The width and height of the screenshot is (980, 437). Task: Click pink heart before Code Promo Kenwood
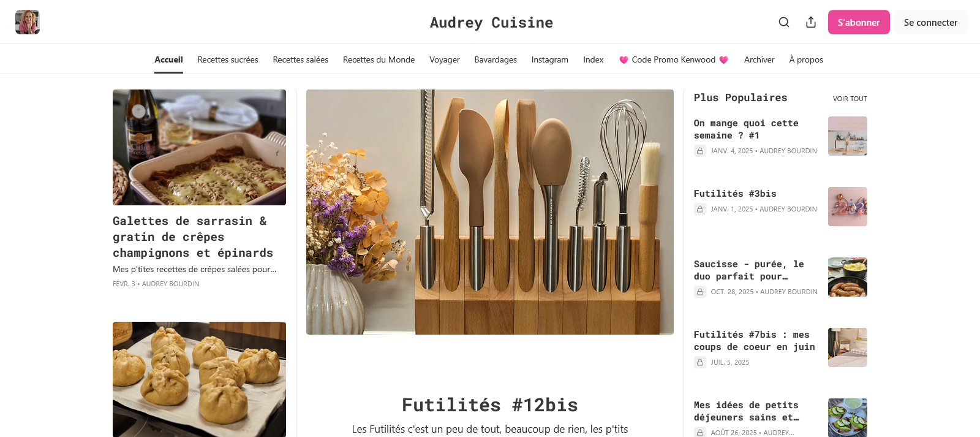point(624,60)
